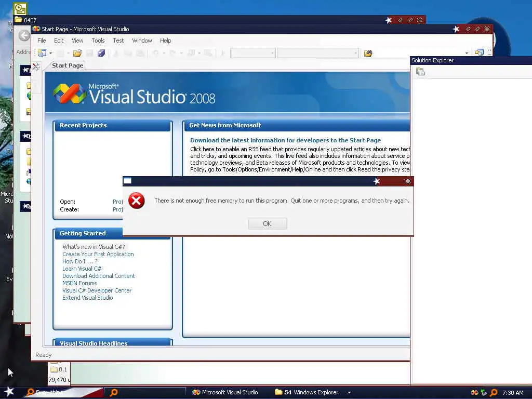This screenshot has width=532, height=399.
Task: Click the Ready status bar text
Action: [44, 354]
